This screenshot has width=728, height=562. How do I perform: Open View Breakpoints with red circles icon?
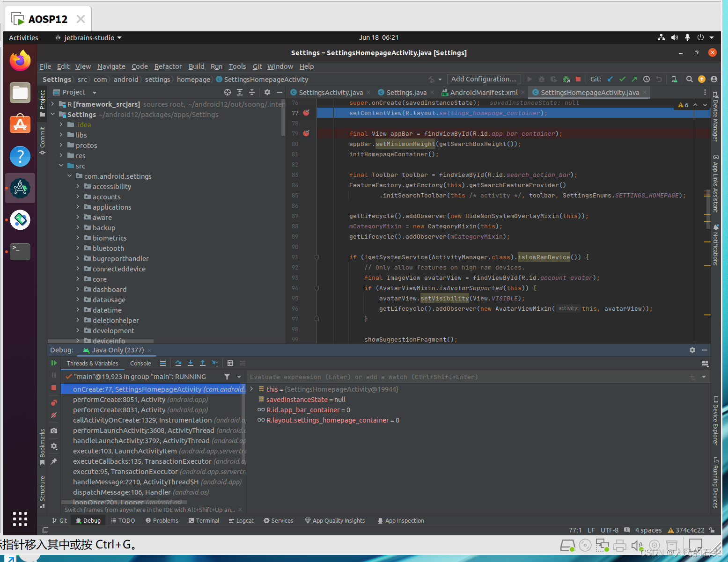point(54,402)
